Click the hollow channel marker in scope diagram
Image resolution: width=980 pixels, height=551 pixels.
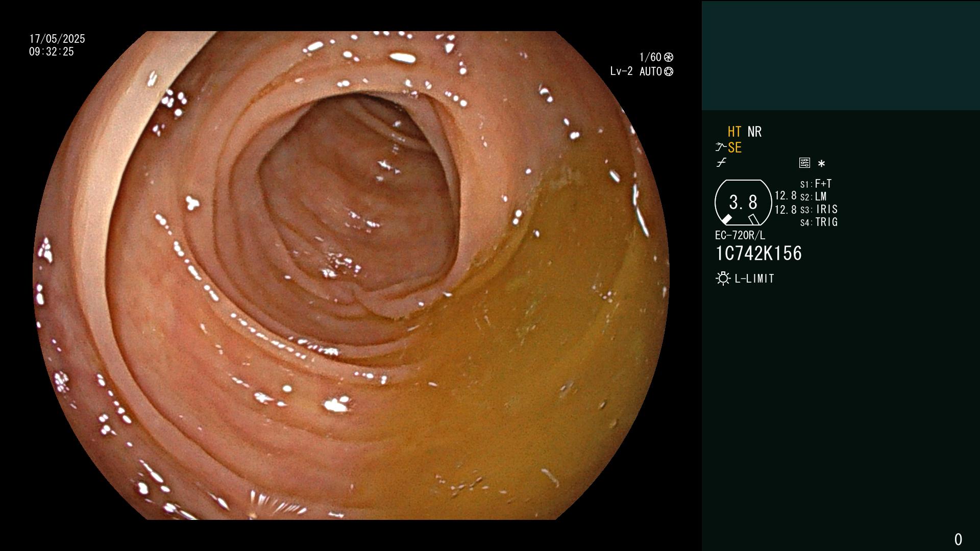(754, 219)
